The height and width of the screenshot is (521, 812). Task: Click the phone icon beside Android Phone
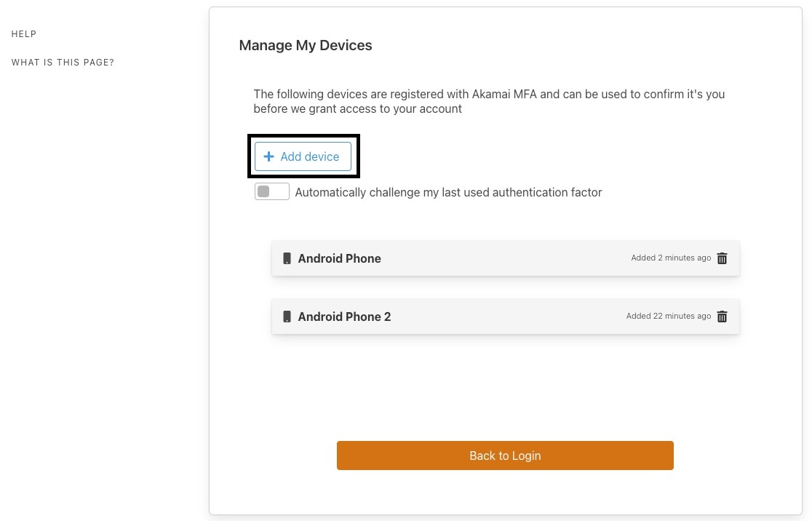pyautogui.click(x=287, y=258)
